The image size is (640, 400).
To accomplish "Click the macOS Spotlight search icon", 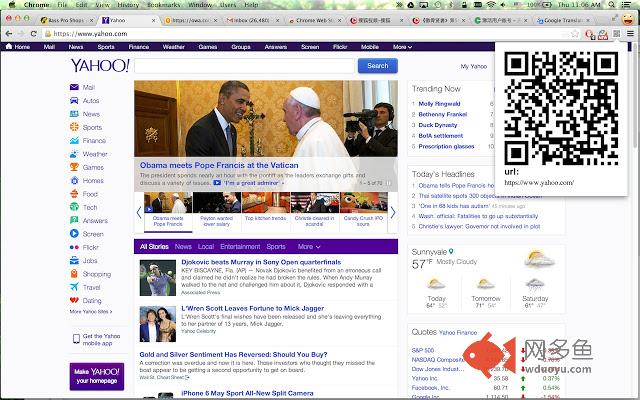I will coord(611,5).
